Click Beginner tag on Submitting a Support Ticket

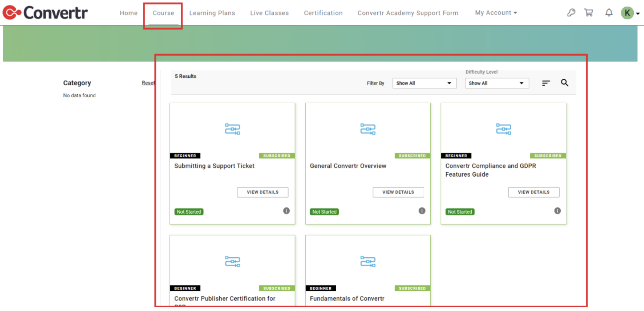185,155
